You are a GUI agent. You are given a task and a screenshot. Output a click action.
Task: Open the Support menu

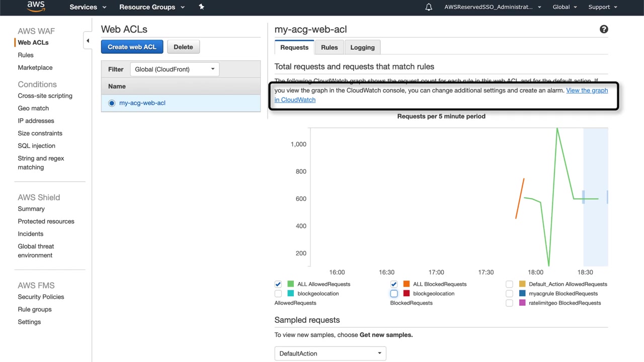tap(602, 7)
